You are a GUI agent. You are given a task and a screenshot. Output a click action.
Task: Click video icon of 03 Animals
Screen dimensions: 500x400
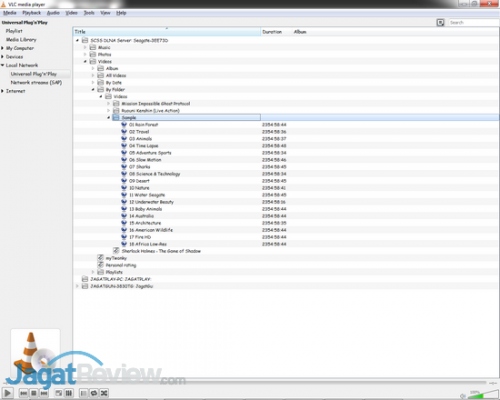pyautogui.click(x=124, y=139)
